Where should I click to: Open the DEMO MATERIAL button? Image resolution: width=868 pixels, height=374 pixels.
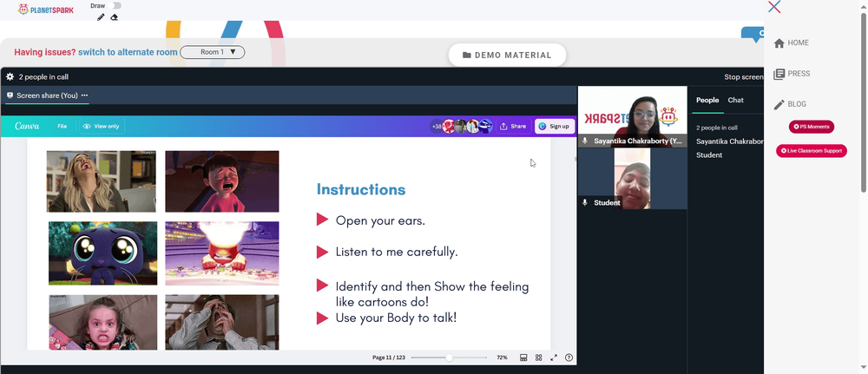(507, 55)
